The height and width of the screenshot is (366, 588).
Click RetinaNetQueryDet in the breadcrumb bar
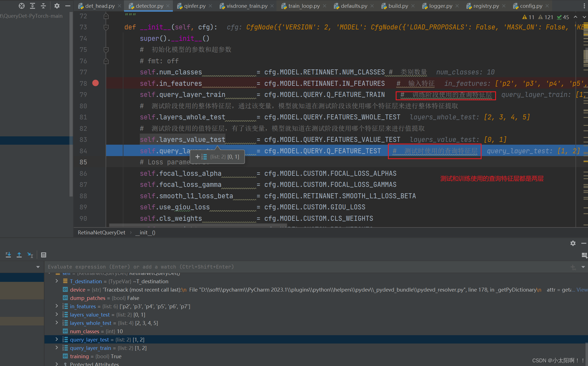(101, 232)
